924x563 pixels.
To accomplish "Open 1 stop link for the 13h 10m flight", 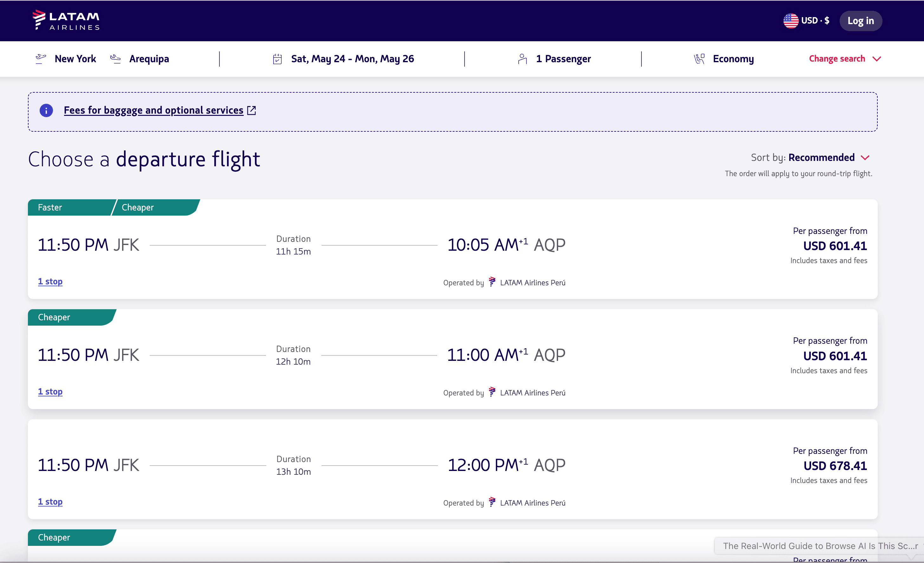I will click(x=50, y=502).
